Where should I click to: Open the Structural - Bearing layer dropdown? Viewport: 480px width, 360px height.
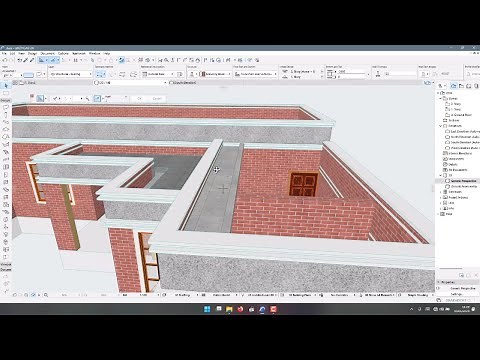click(70, 74)
